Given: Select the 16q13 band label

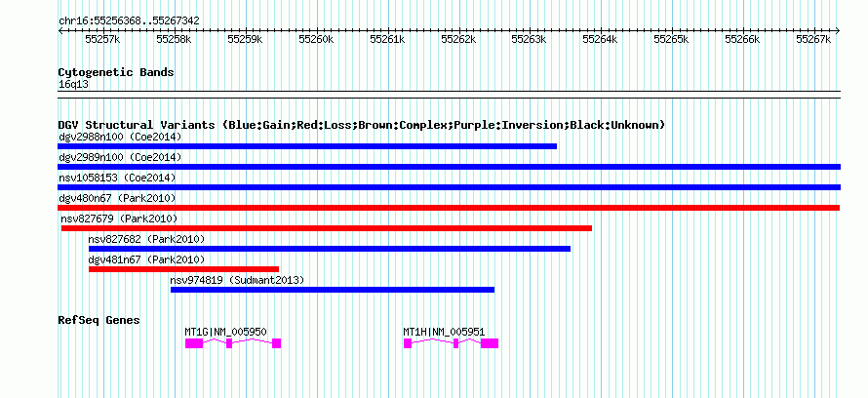Looking at the screenshot, I should (73, 85).
